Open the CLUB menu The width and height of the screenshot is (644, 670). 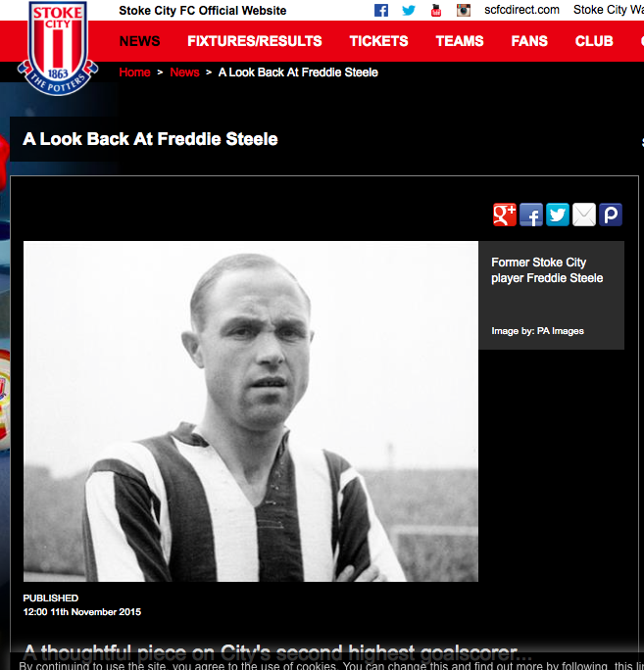pyautogui.click(x=594, y=41)
